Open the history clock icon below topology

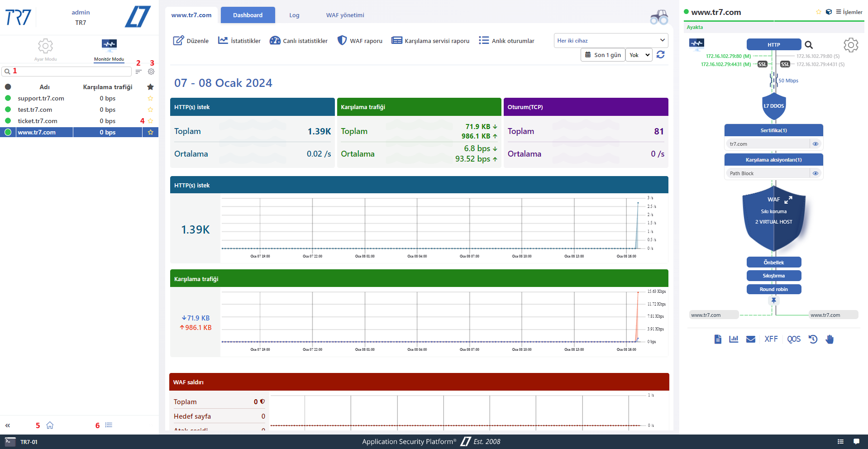coord(813,339)
